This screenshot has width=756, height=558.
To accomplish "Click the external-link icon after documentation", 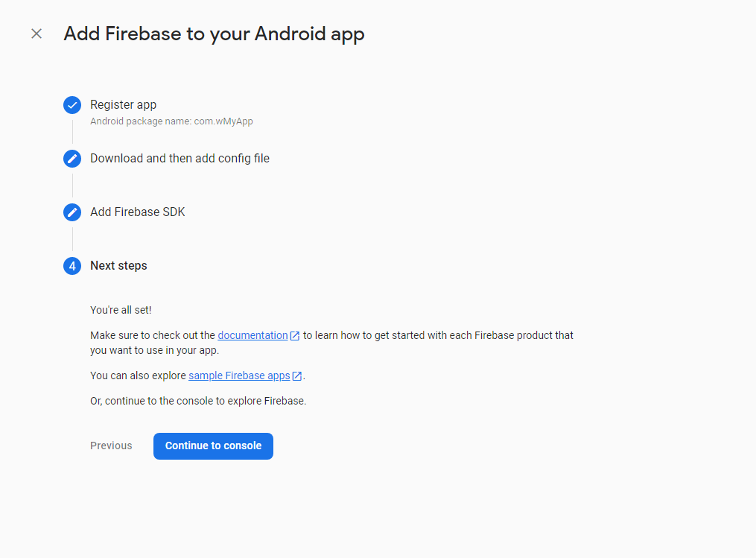I will tap(295, 336).
